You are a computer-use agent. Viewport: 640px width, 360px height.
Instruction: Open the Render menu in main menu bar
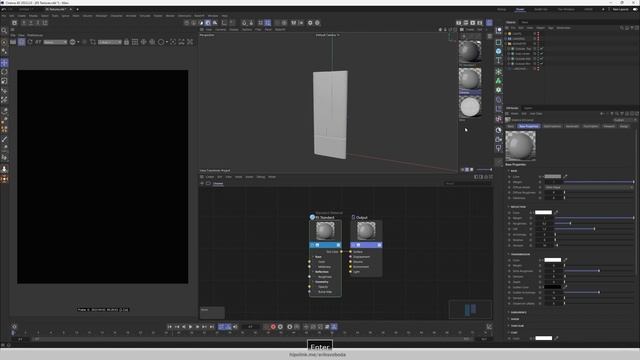[x=170, y=16]
